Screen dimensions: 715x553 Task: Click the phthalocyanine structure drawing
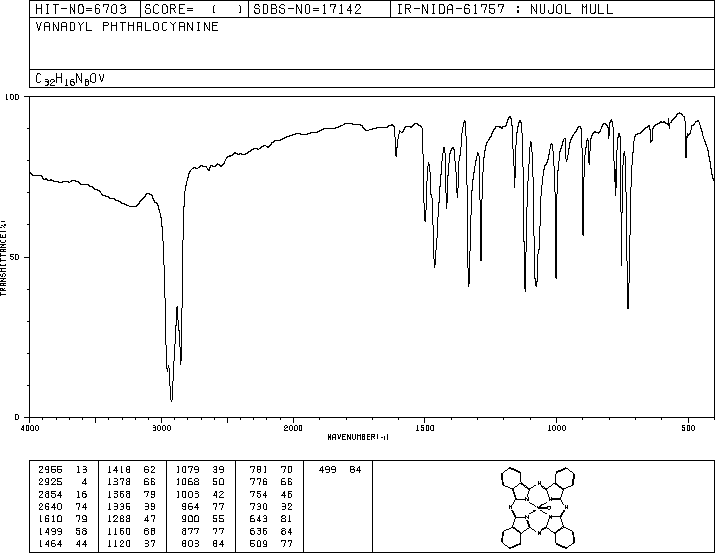point(538,507)
